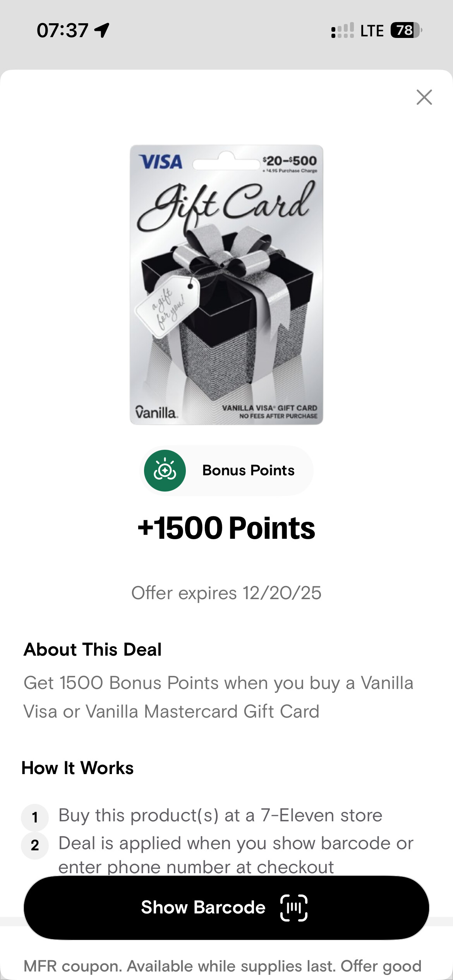Tap the step 1 number badge

point(35,817)
